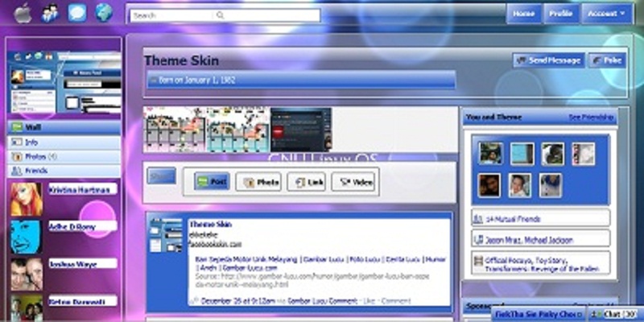Click the Photos tab camera icon
Image resolution: width=644 pixels, height=322 pixels.
[17, 156]
